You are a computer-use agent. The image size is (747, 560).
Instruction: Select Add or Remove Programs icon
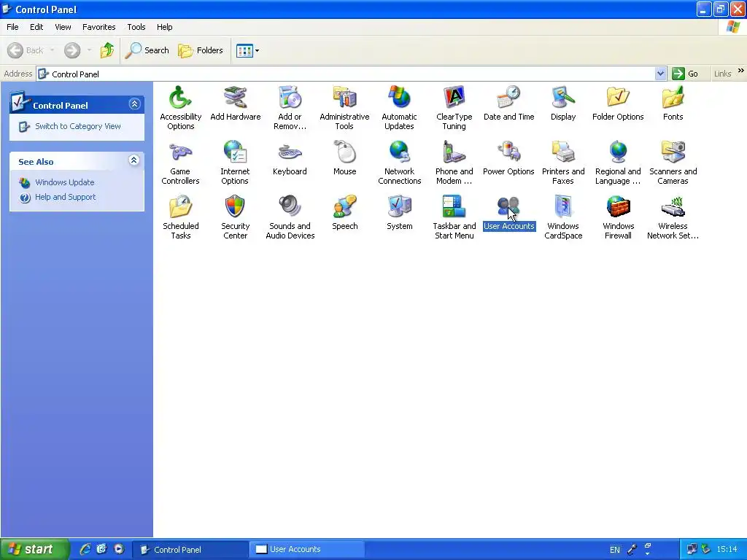coord(290,108)
